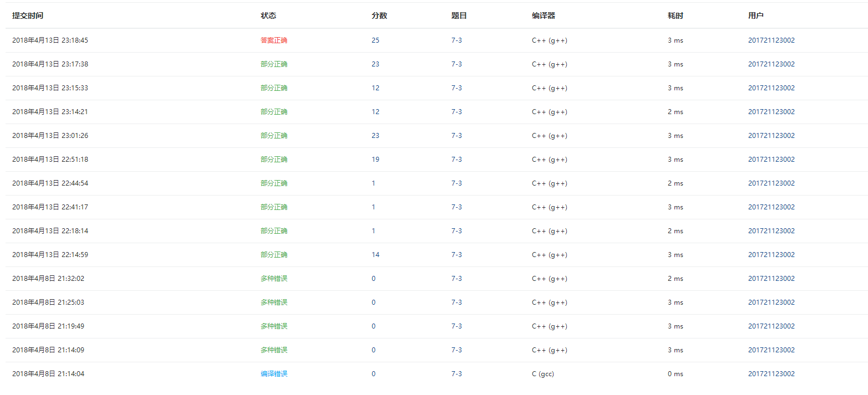Open problem 7-3 link in 21:25:03 row
Screen dimensions: 868x395
tap(456, 302)
